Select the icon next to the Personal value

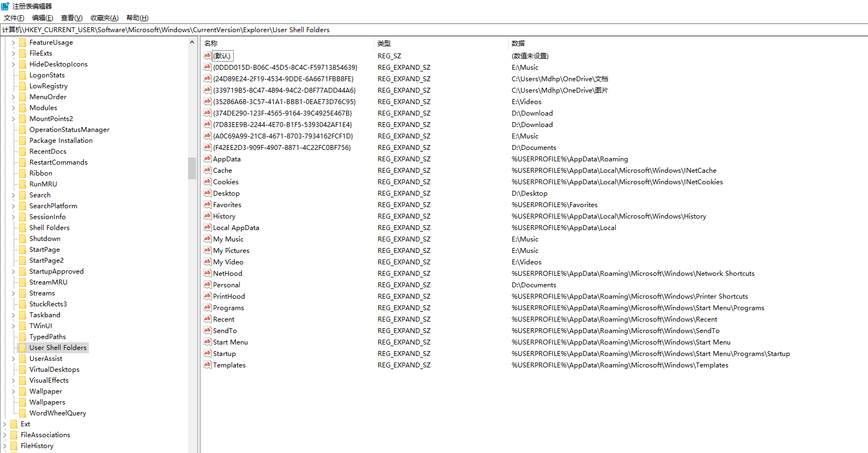pos(207,285)
